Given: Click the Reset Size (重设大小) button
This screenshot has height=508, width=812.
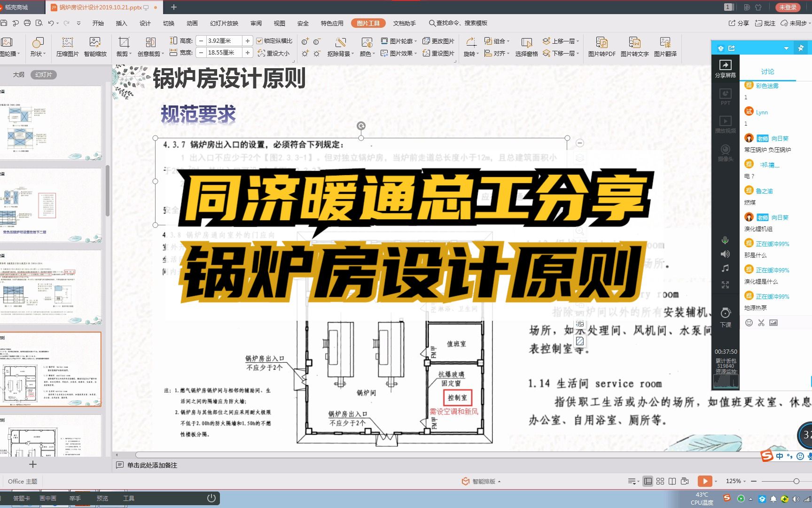Looking at the screenshot, I should tap(273, 53).
